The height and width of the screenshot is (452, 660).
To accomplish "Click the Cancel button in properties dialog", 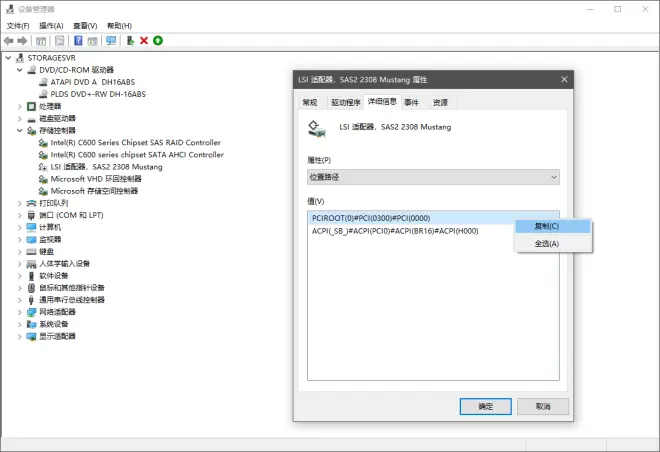I will pos(543,407).
